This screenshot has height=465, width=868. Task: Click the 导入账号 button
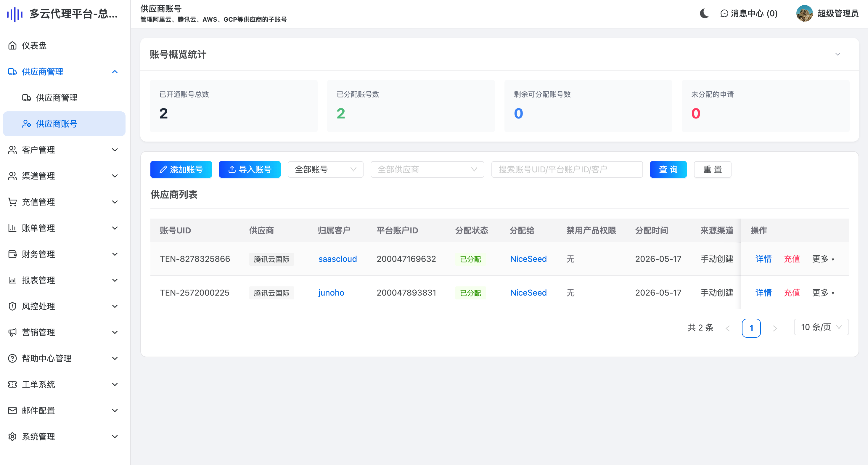[250, 169]
